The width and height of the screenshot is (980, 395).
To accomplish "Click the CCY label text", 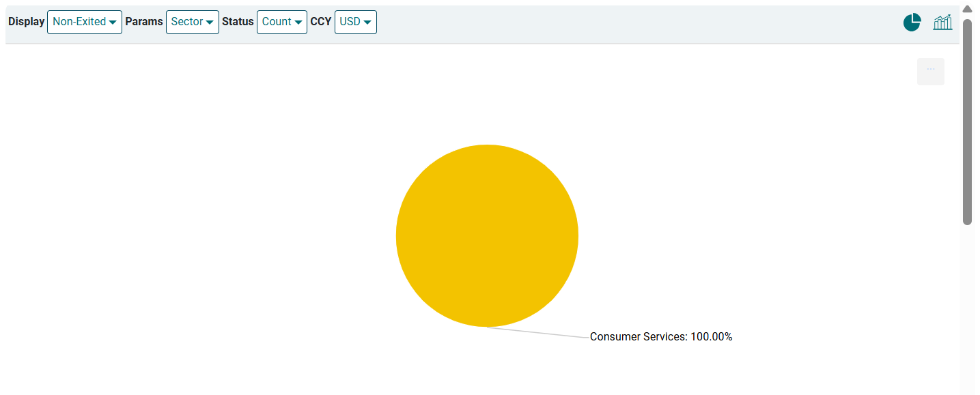I will [321, 22].
